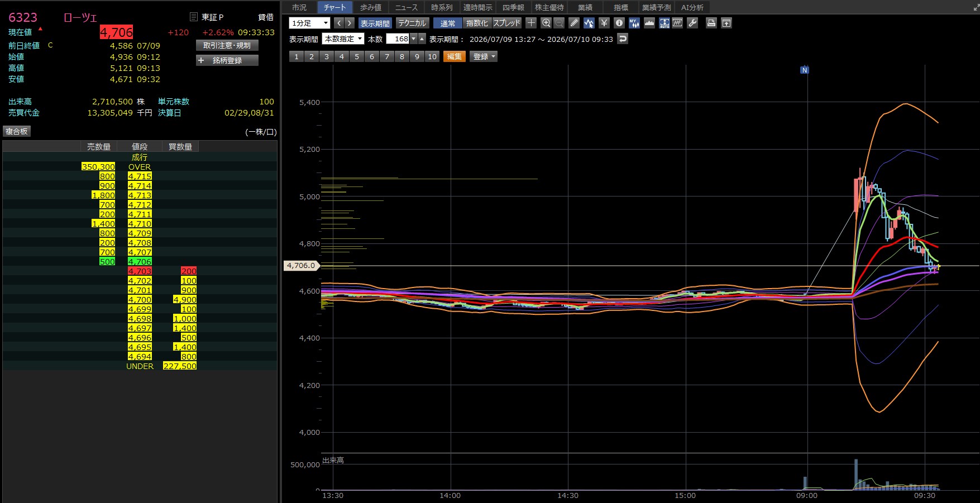Click the 本数 bar count field showing 168

click(x=398, y=39)
